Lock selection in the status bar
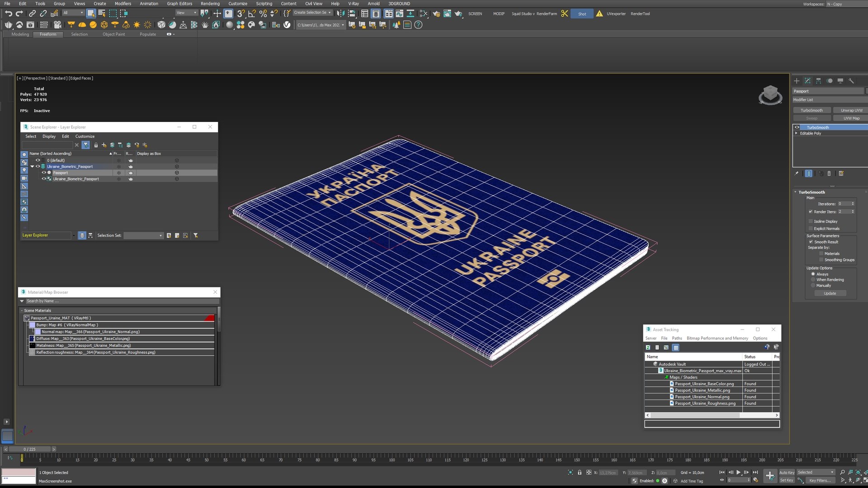 580,473
